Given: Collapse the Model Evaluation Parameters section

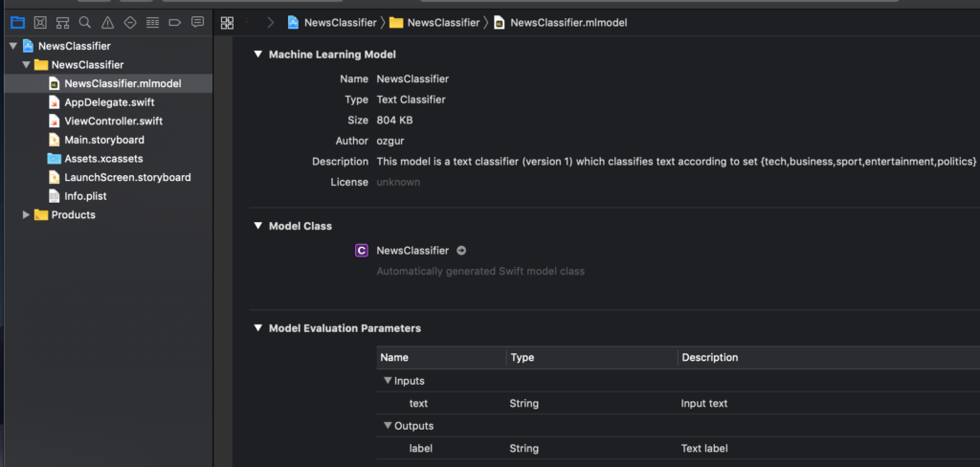Looking at the screenshot, I should click(x=257, y=328).
